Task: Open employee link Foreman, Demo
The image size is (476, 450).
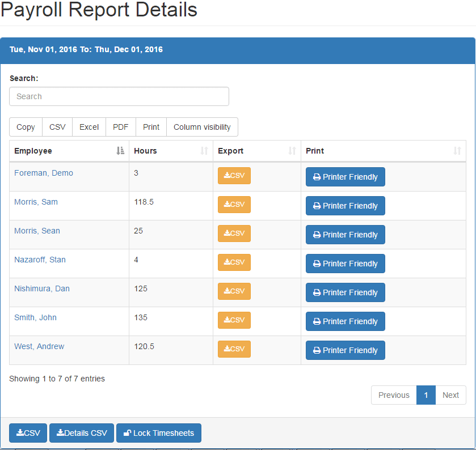Action: coord(44,173)
